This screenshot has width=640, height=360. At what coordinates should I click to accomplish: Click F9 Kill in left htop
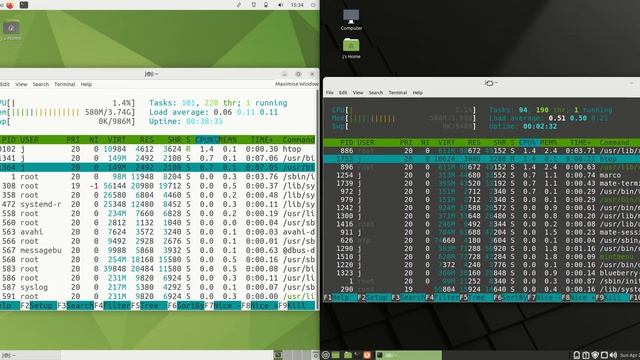[x=297, y=305]
